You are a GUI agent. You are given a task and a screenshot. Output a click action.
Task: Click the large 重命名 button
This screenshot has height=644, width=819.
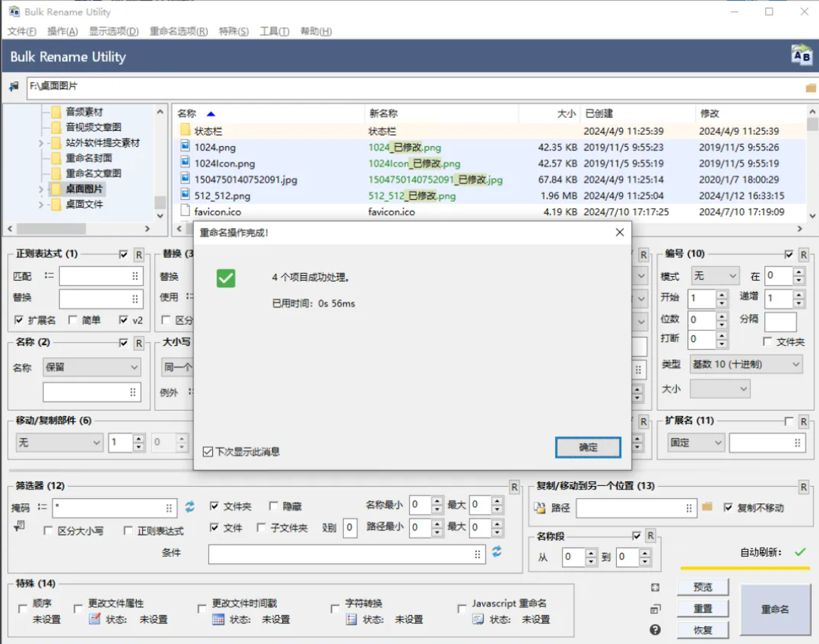[x=775, y=609]
